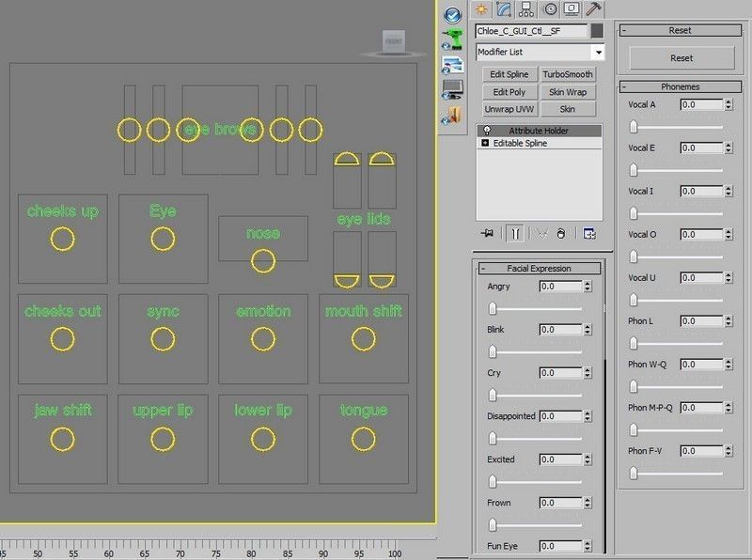Select the upper lip circle control
This screenshot has height=560, width=752.
163,439
